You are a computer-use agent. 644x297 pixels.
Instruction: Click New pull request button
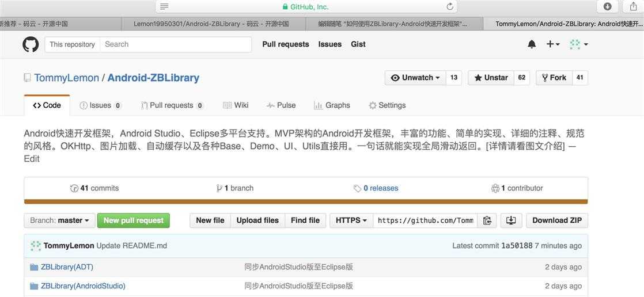click(134, 220)
